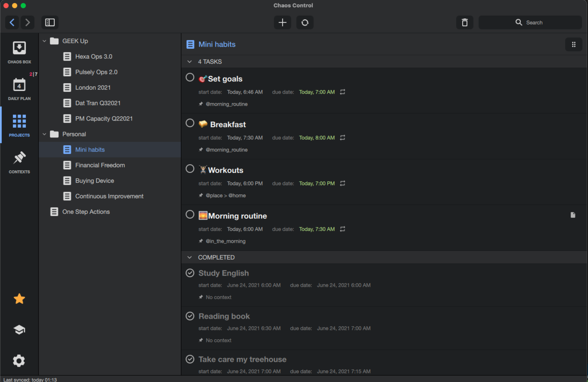Collapse the GEEK Up folder

[45, 41]
